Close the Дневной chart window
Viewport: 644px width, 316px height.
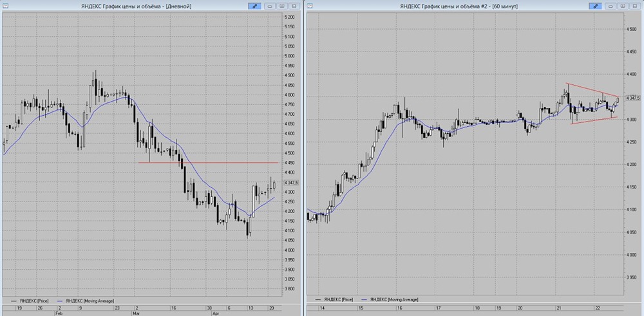tap(294, 6)
